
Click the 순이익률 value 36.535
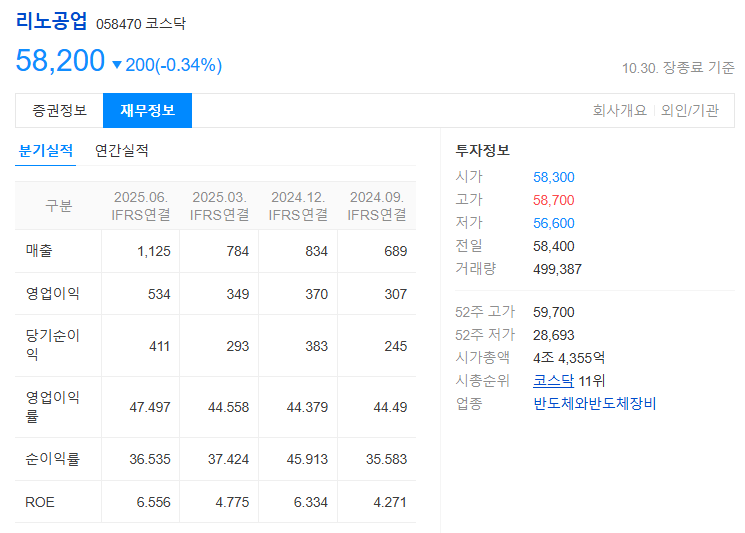coord(150,459)
